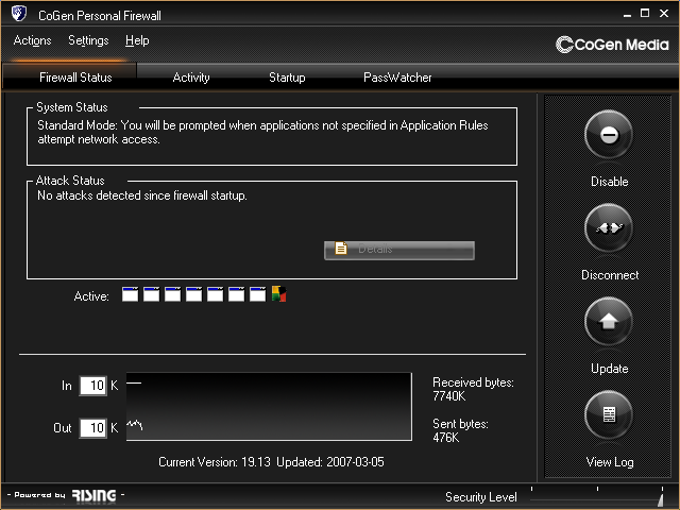Viewport: 680px width, 510px height.
Task: Select the third active application icon
Action: [173, 294]
